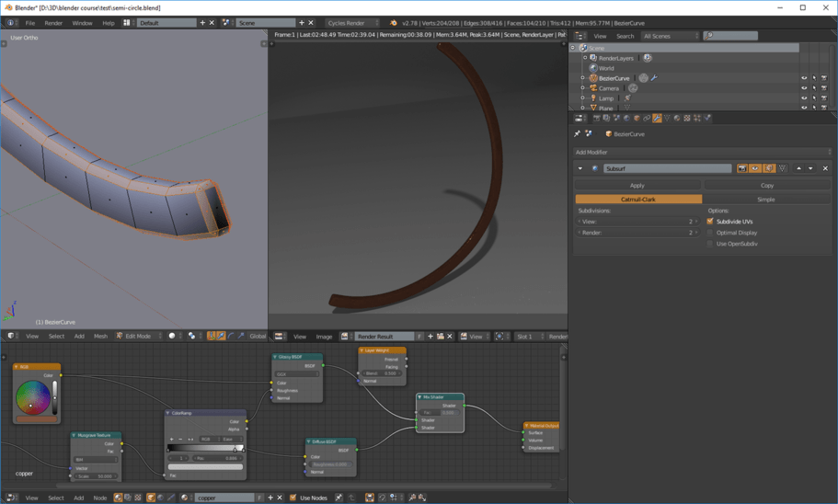Open the Modifiers wrench tab in Properties
This screenshot has width=838, height=504.
657,119
